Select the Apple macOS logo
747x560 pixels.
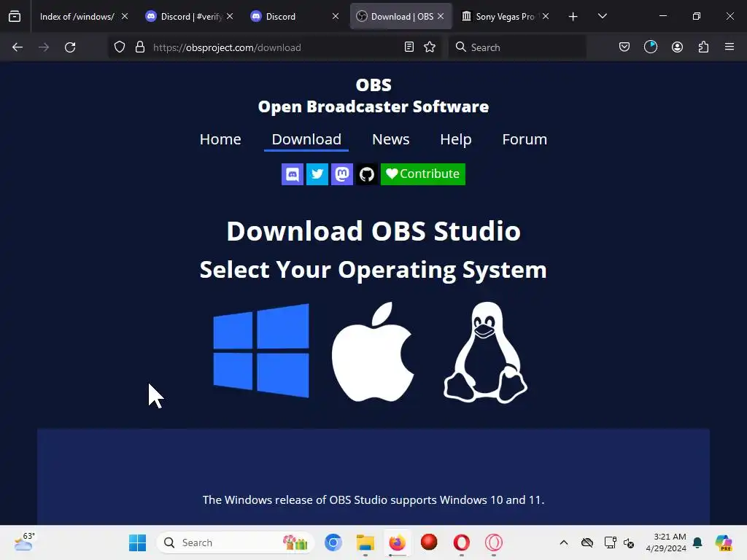coord(373,352)
